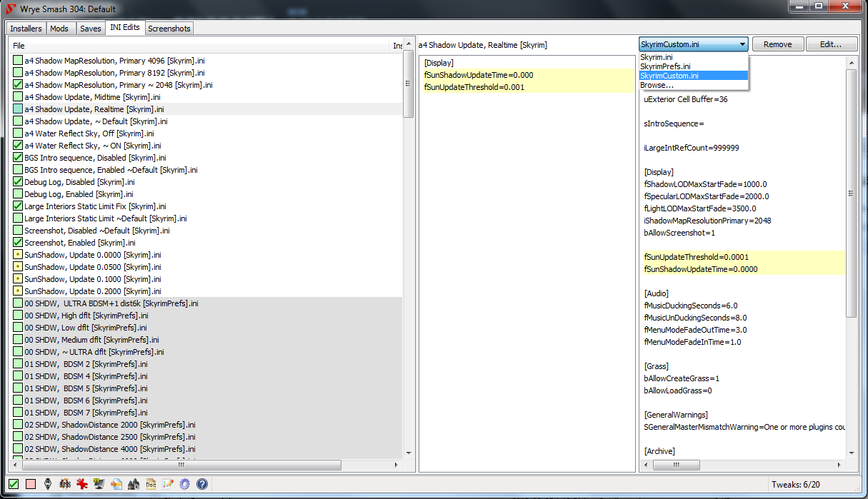Select Screenshot, Disabled ~Default row
The image size is (868, 499).
(x=206, y=231)
